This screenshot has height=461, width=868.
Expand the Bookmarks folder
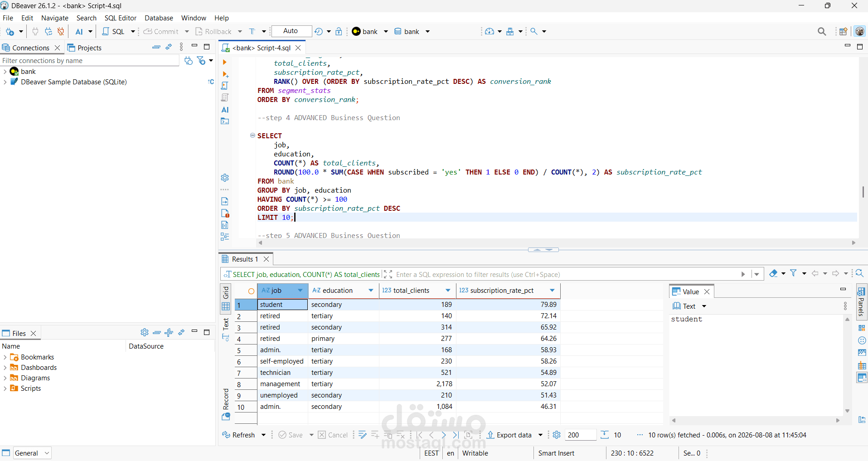click(x=5, y=357)
